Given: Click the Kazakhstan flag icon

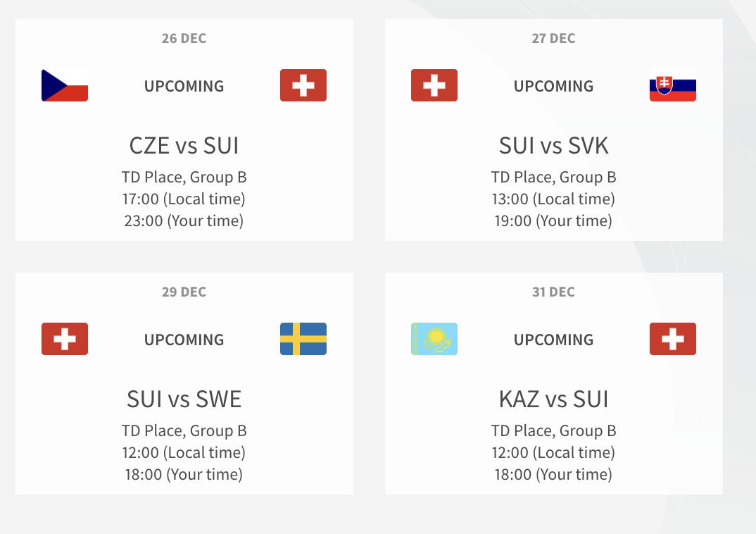Looking at the screenshot, I should (434, 339).
